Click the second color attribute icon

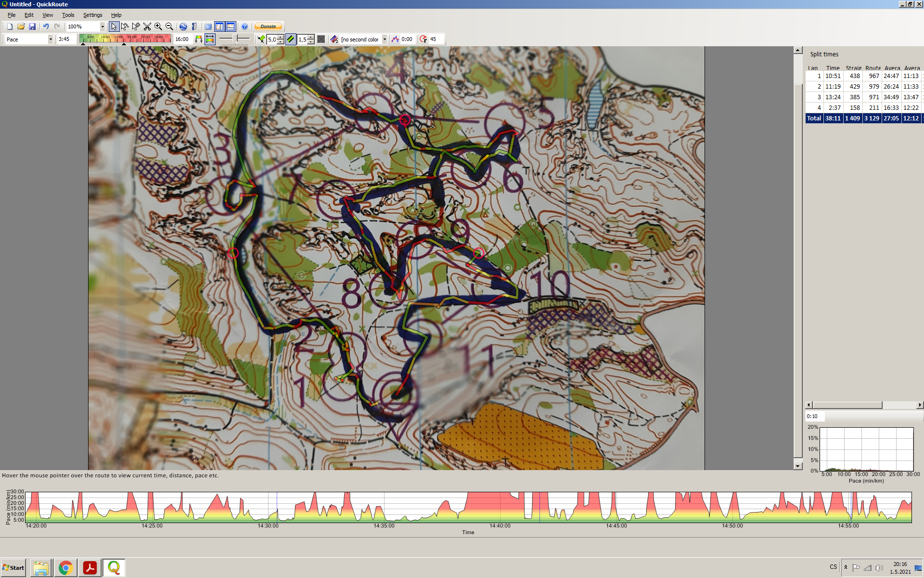(x=334, y=39)
